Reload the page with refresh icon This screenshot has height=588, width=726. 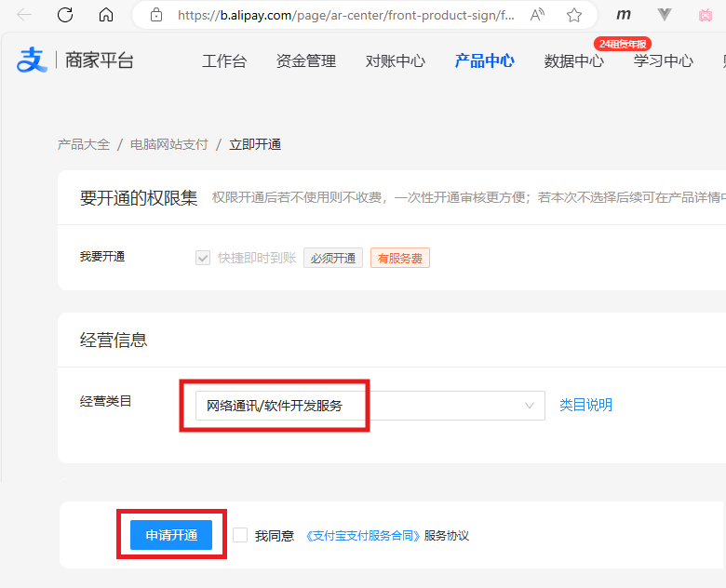click(65, 15)
